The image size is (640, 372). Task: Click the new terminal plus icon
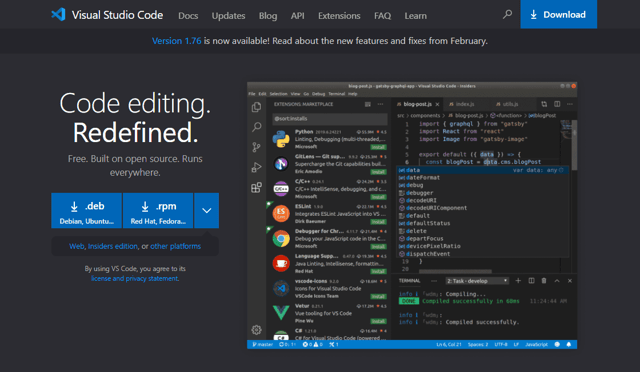click(x=518, y=281)
